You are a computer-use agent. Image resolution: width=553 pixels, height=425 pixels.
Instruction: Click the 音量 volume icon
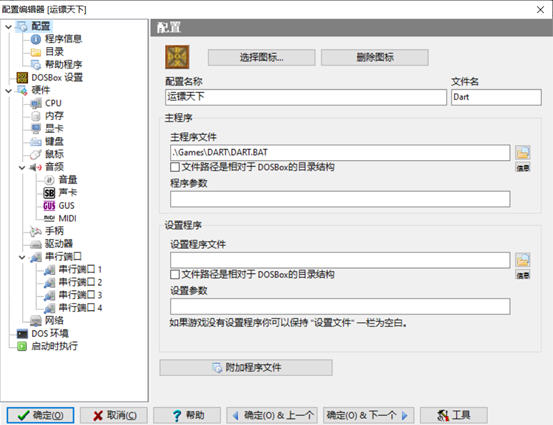click(x=49, y=180)
